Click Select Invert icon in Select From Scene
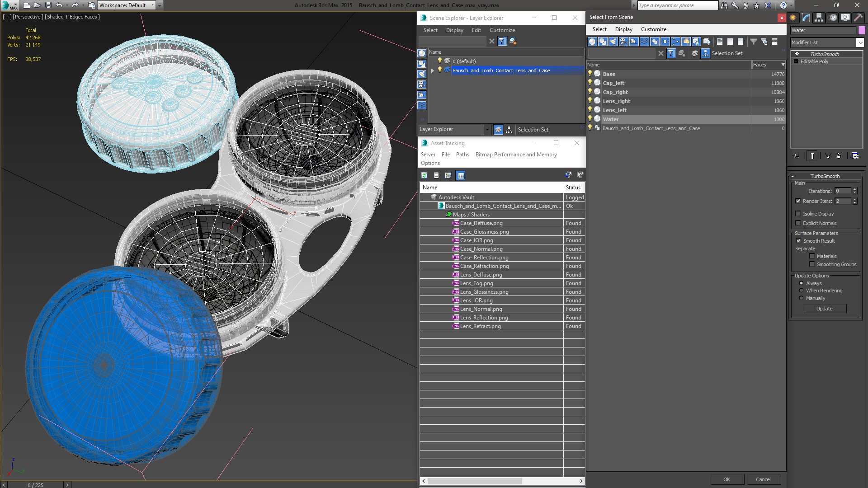This screenshot has height=488, width=868. 741,42
